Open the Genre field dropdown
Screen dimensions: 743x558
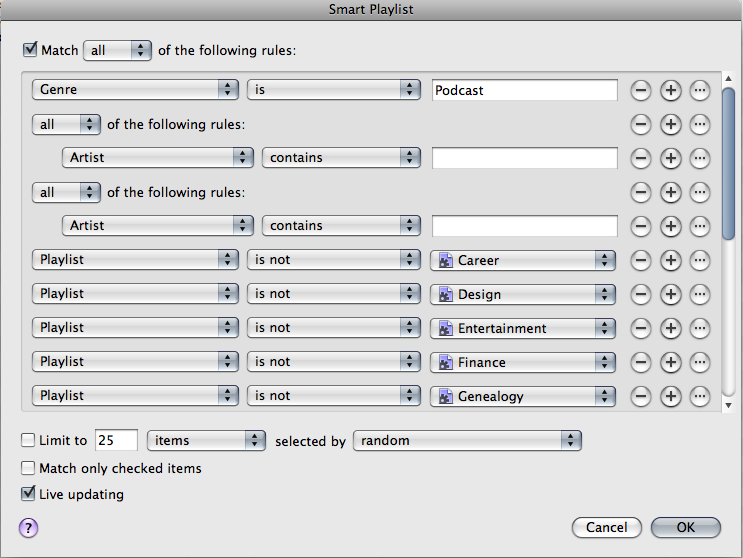click(135, 90)
